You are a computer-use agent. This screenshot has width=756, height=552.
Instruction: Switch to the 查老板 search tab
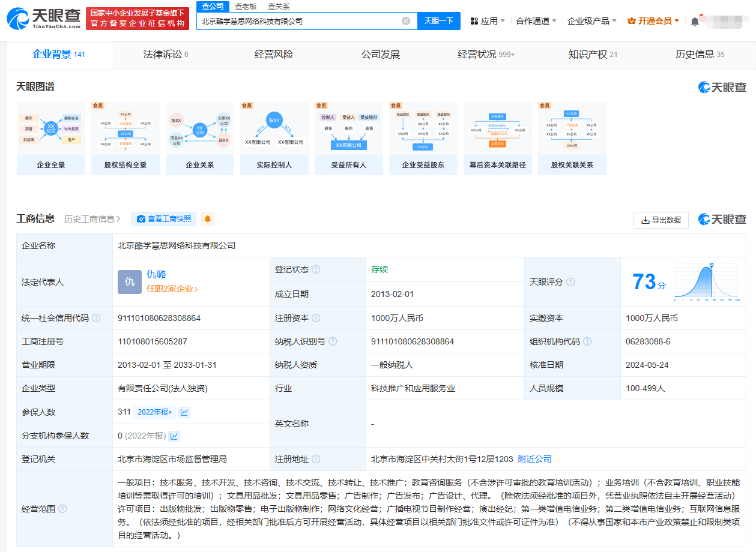pyautogui.click(x=246, y=6)
